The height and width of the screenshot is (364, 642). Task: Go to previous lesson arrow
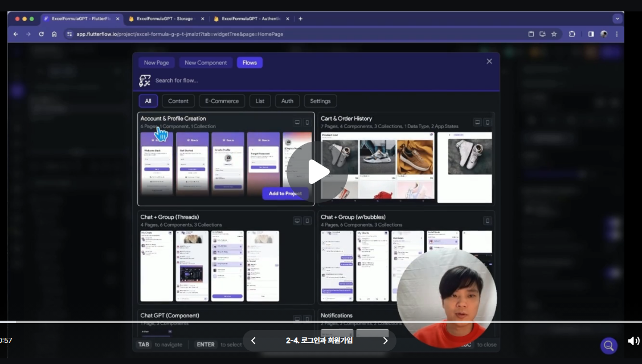[x=253, y=341]
